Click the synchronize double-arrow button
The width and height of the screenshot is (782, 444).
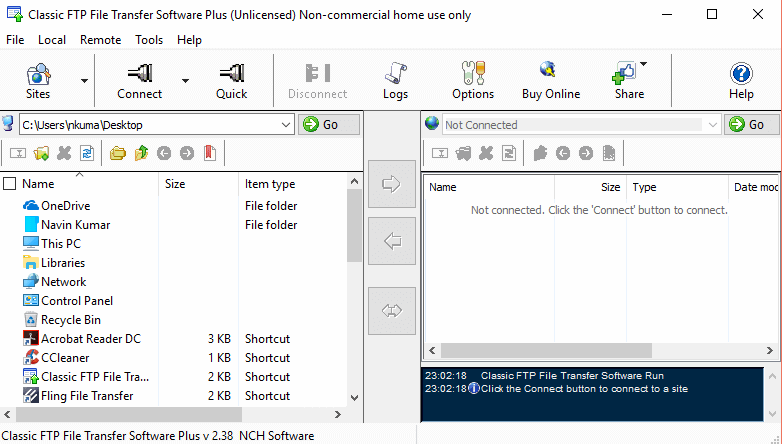[392, 311]
